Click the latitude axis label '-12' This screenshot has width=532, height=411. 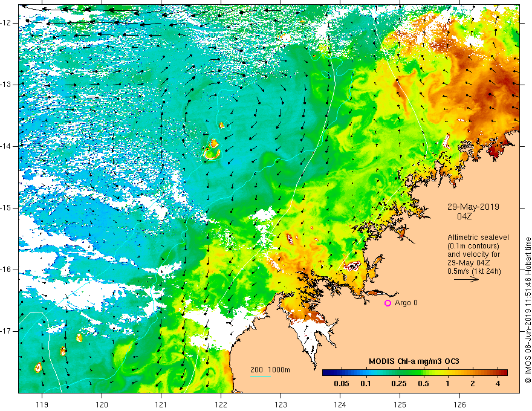[x=7, y=23]
